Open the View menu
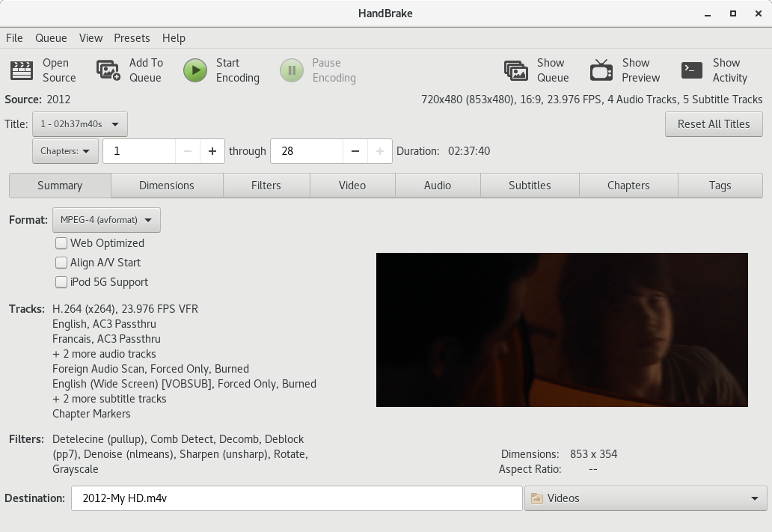The image size is (772, 532). tap(91, 38)
